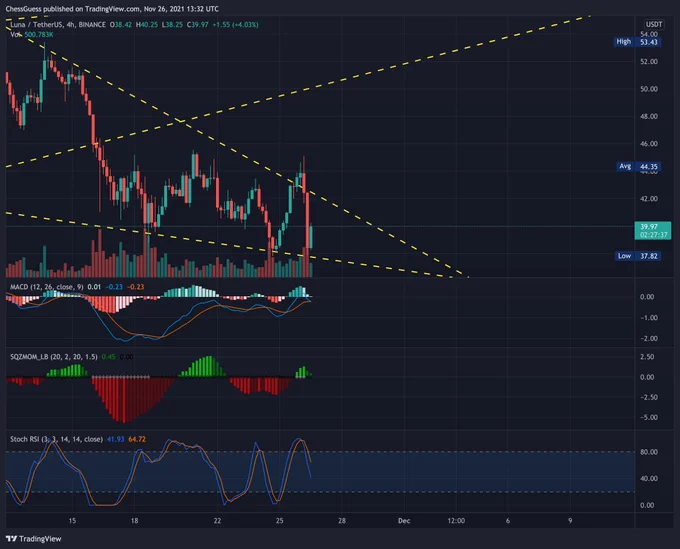Click the open value O38.42 in header

(x=121, y=25)
